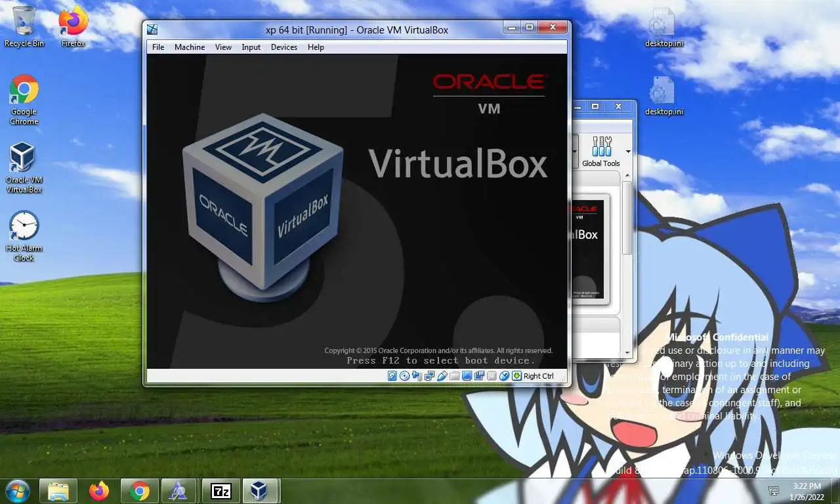The height and width of the screenshot is (504, 840).
Task: Click the audio status icon
Action: coord(417,376)
